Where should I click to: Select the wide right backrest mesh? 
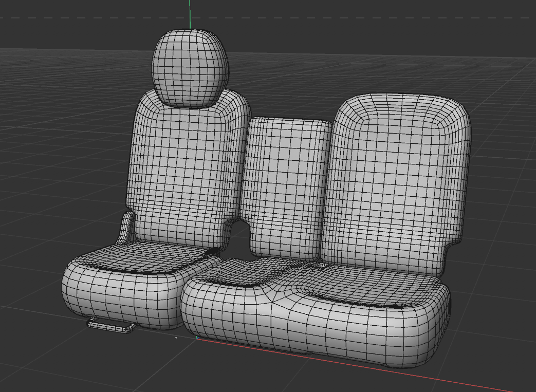[397, 184]
